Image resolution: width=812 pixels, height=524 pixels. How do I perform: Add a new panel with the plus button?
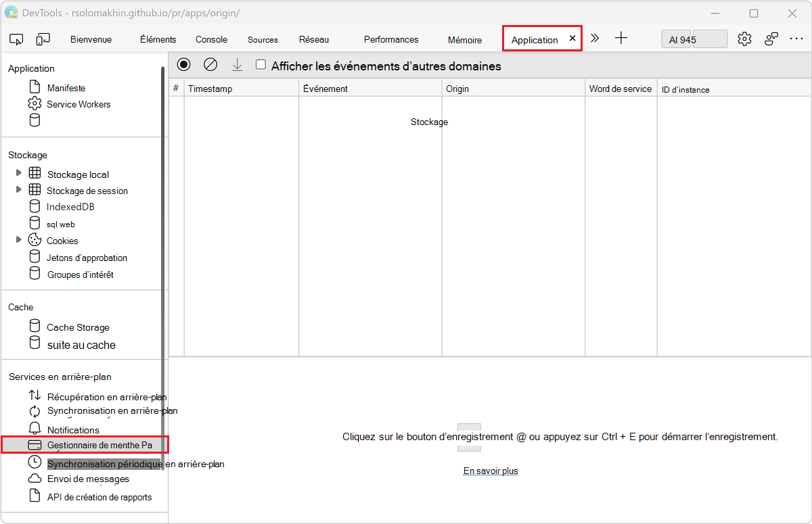pos(621,39)
